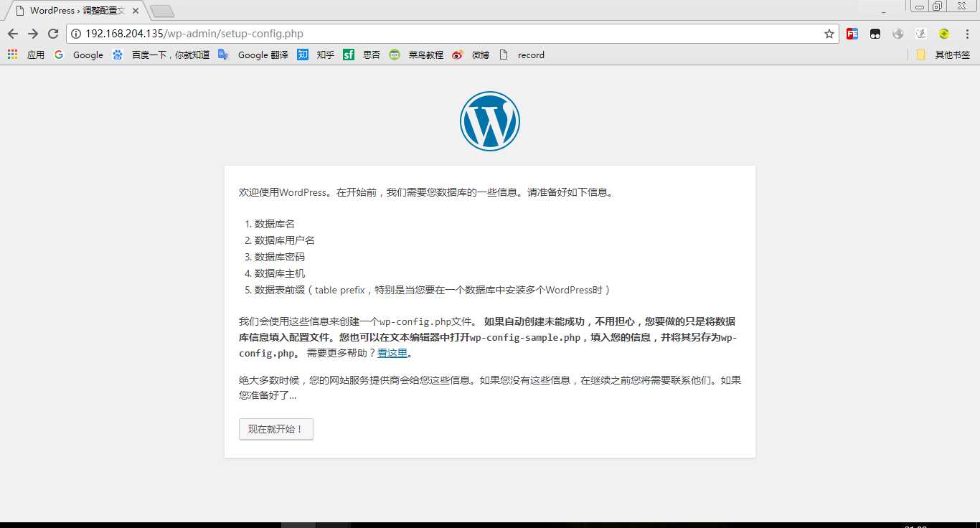Click the 数据库用户名 list item
Viewport: 980px width, 528px height.
point(285,240)
